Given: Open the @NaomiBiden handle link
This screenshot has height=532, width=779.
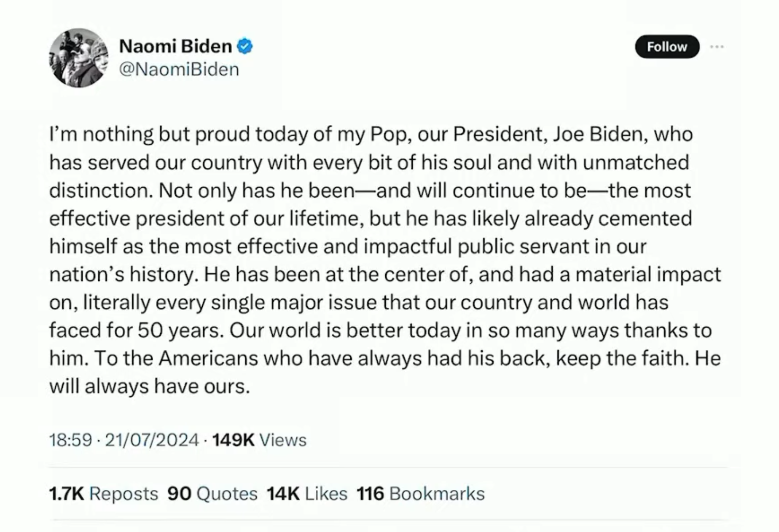Looking at the screenshot, I should [x=179, y=69].
